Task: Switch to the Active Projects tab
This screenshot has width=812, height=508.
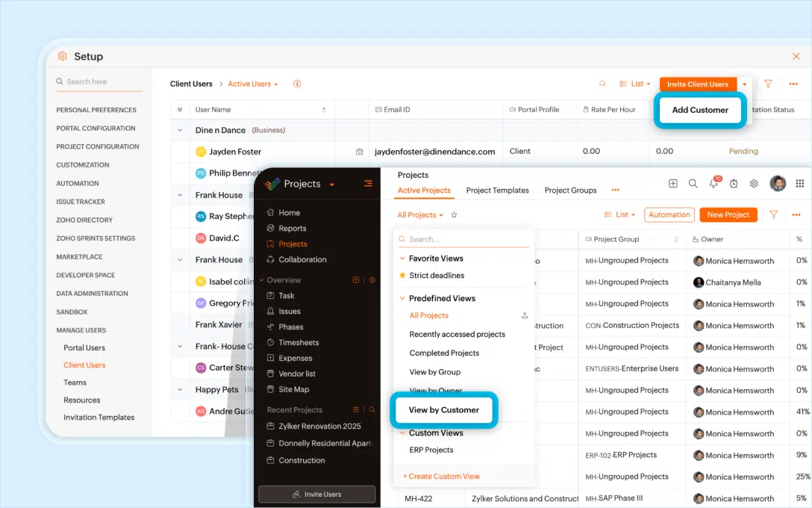Action: tap(424, 190)
